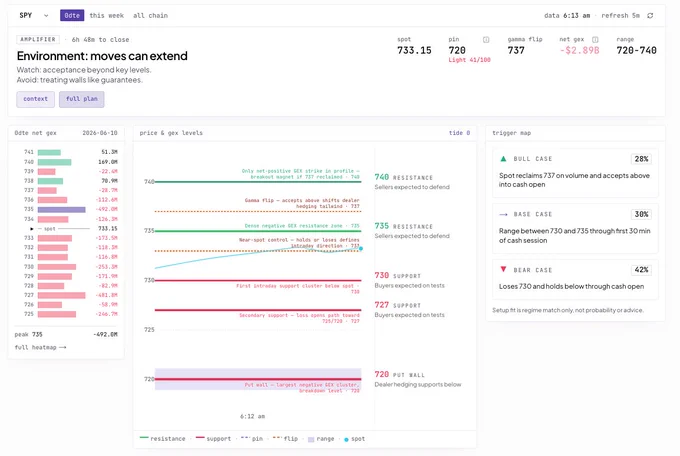The image size is (680, 456).
Task: Click the green 741 gex bar
Action: (49, 152)
